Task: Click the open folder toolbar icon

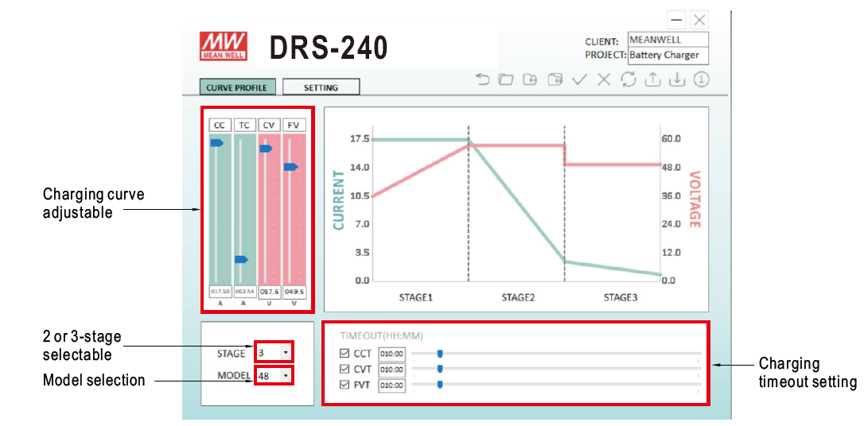Action: tap(505, 79)
